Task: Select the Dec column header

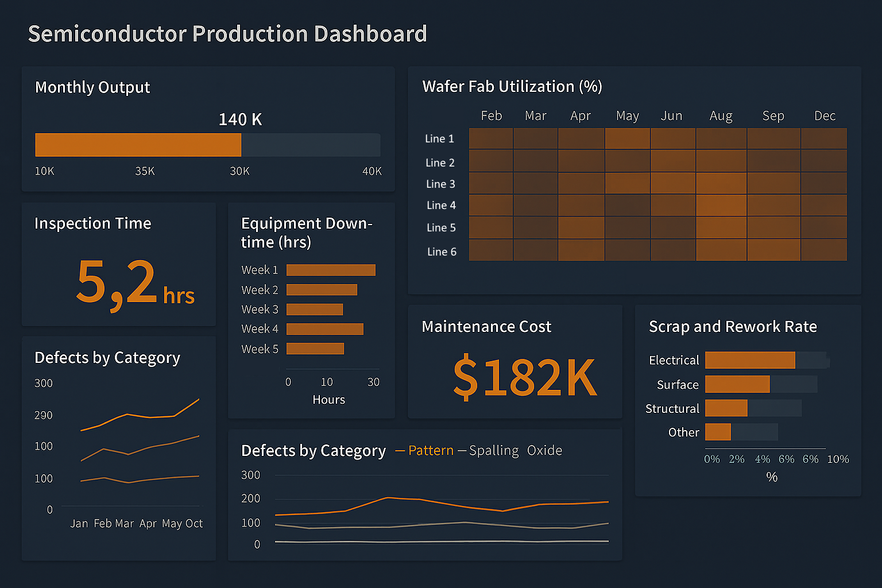Action: click(x=825, y=115)
